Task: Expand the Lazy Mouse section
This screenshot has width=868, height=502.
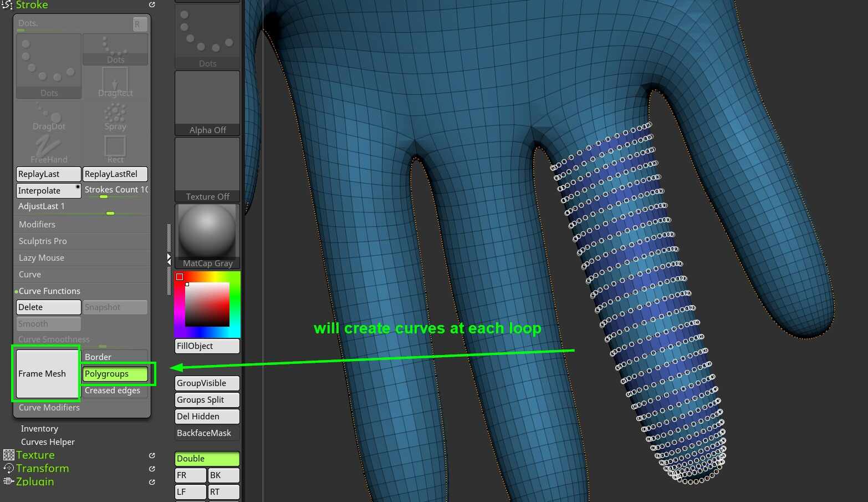Action: [42, 258]
